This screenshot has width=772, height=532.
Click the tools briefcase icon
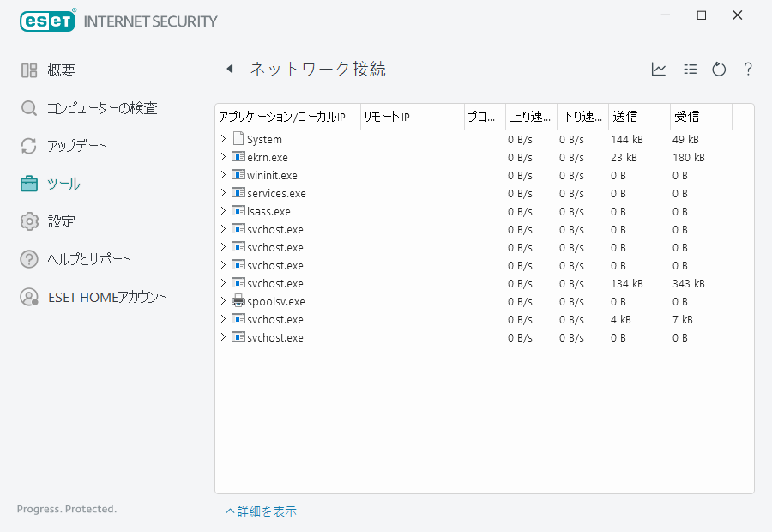pyautogui.click(x=29, y=184)
